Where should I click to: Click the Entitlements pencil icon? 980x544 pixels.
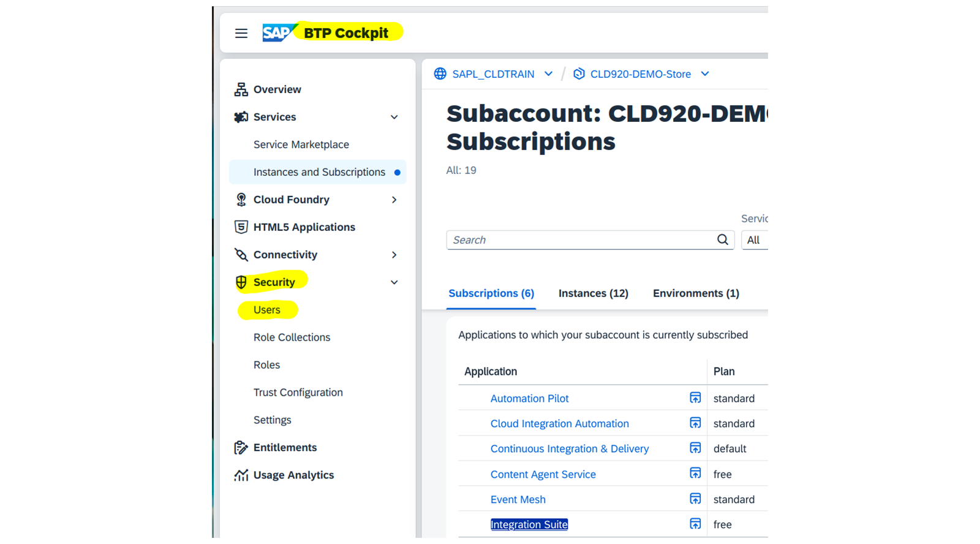[241, 448]
